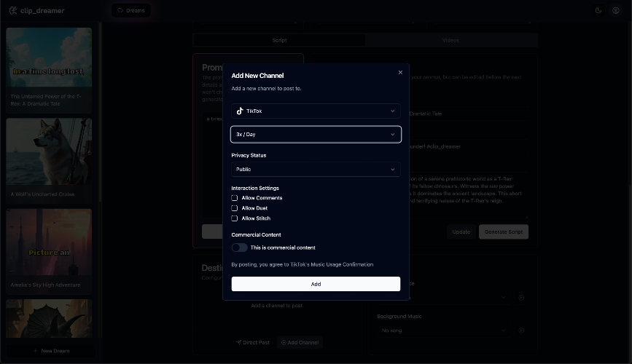The image size is (632, 364).
Task: Toggle dark mode moon icon
Action: pyautogui.click(x=598, y=10)
